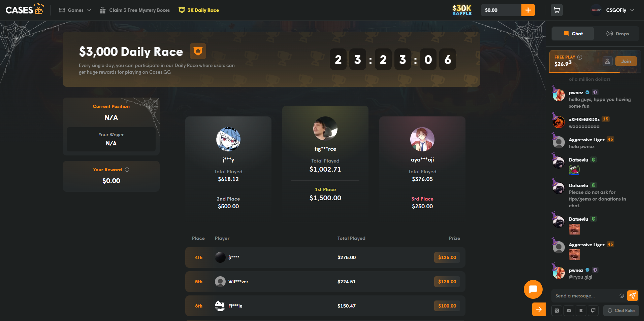The height and width of the screenshot is (321, 644).
Task: Select the Chat tab
Action: (x=573, y=34)
